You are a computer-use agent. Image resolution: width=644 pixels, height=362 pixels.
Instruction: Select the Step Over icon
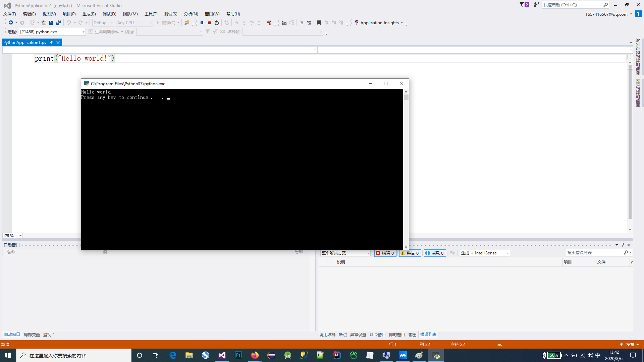[x=252, y=23]
